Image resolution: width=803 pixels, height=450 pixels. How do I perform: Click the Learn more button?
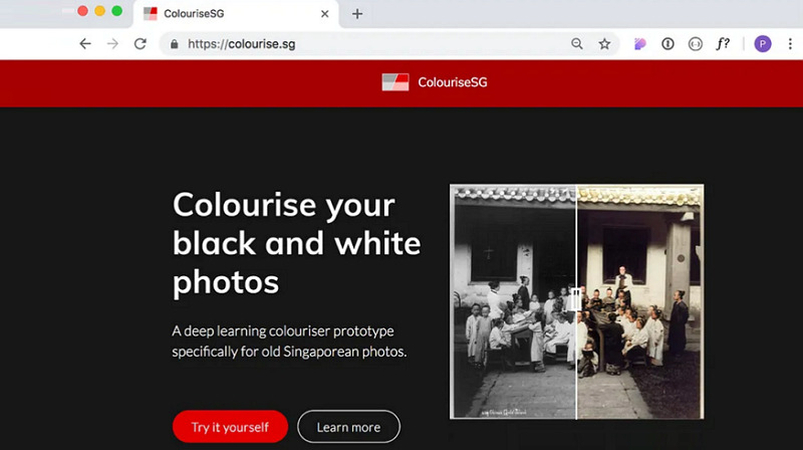(348, 426)
